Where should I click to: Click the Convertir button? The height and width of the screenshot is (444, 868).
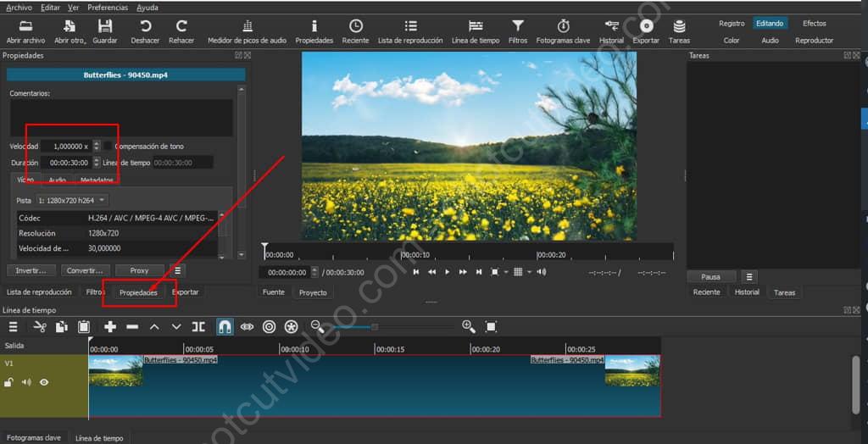click(x=85, y=270)
